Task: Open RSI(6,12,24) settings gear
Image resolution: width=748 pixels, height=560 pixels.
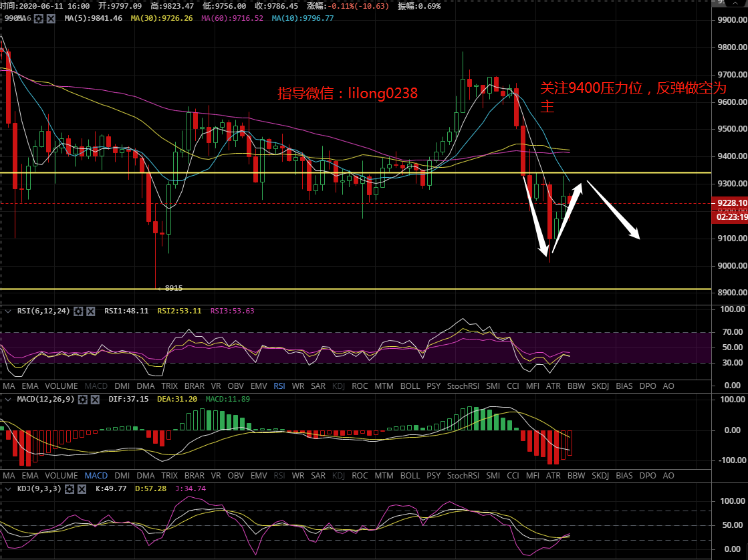Action: [78, 311]
